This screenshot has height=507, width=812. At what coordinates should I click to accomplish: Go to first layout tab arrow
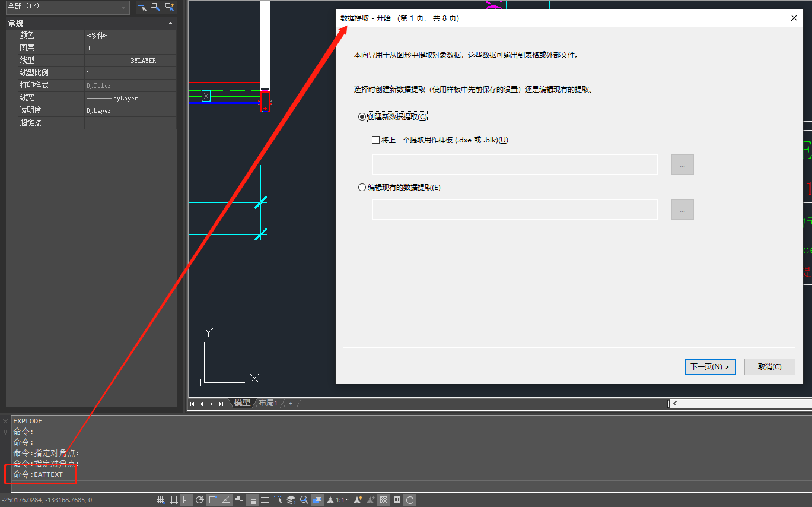pos(193,404)
